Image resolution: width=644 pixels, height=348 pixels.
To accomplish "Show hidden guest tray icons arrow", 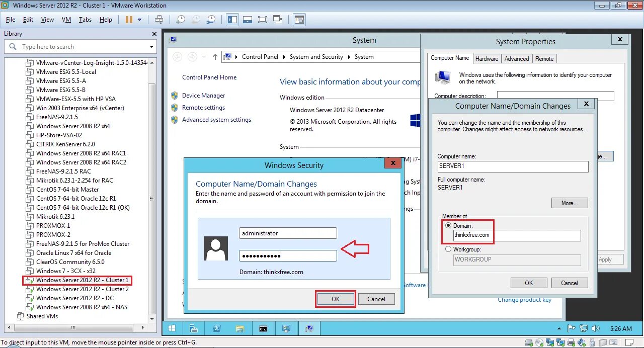I will 559,328.
